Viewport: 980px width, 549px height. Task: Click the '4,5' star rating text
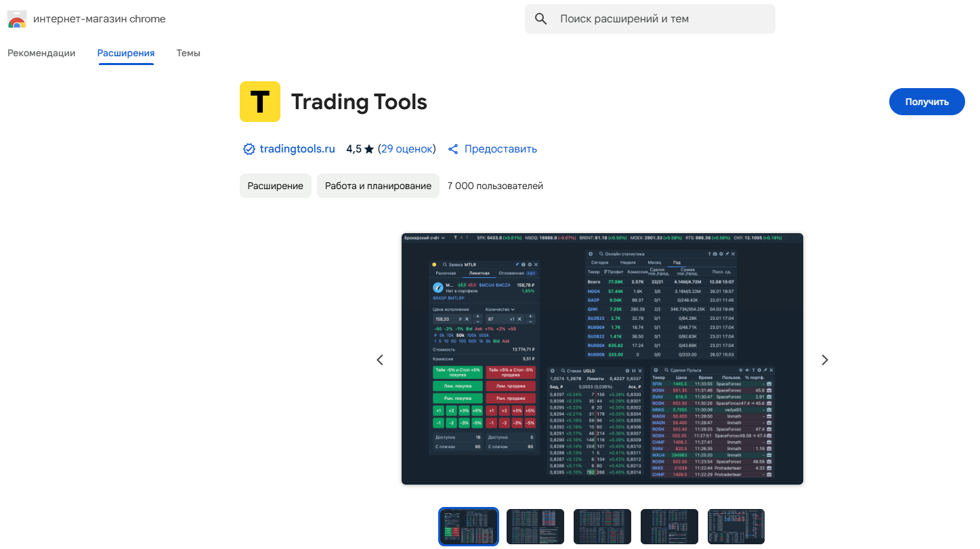[354, 149]
